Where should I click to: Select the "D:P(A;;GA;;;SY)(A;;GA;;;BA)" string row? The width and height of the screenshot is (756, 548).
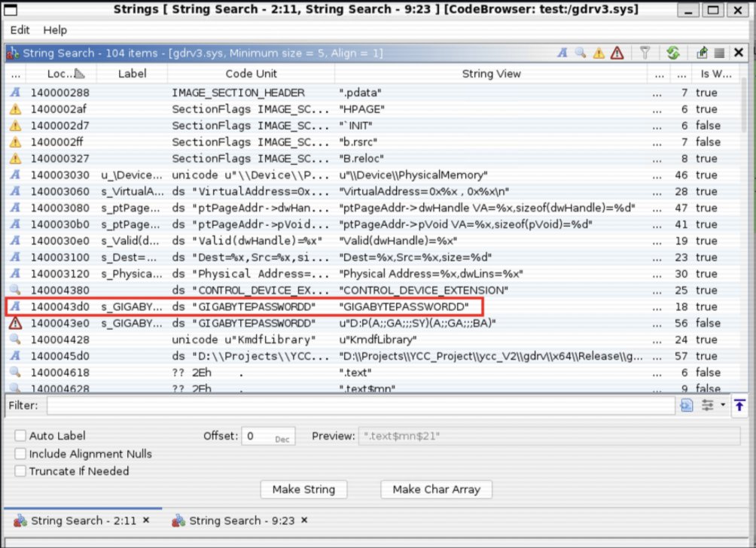tap(373, 323)
